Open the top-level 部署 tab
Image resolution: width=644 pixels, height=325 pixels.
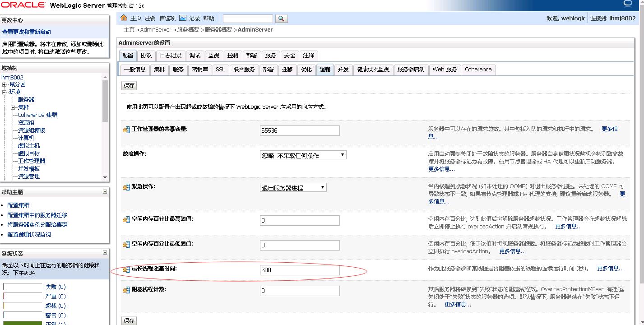[x=252, y=56]
